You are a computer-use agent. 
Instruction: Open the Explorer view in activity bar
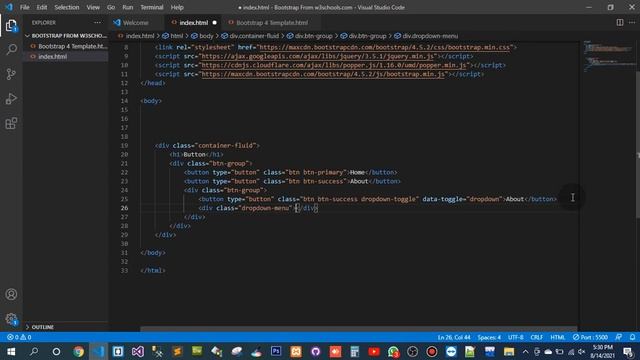coord(11,26)
